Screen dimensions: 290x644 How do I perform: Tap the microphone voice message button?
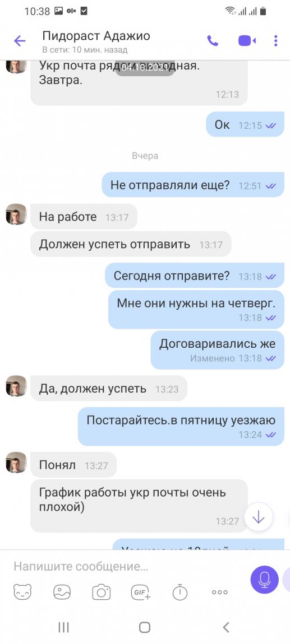coord(264,580)
